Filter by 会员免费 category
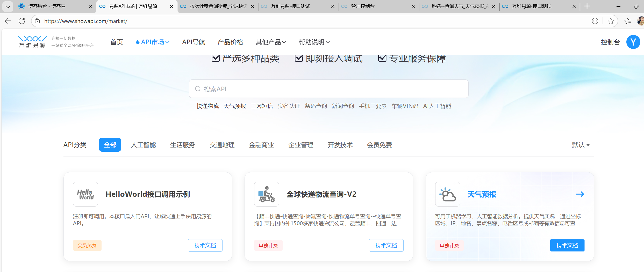This screenshot has height=272, width=644. click(380, 145)
